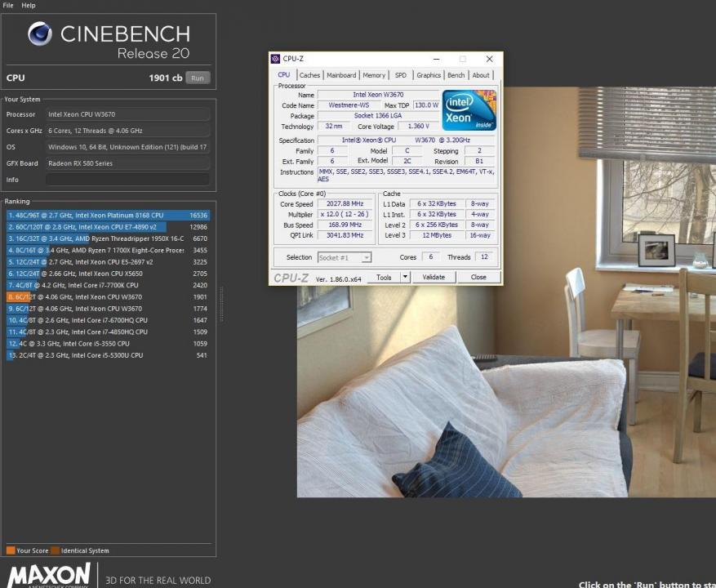
Task: Select ranking row Intel Xeon Platinum 8168 CPU
Action: (108, 215)
